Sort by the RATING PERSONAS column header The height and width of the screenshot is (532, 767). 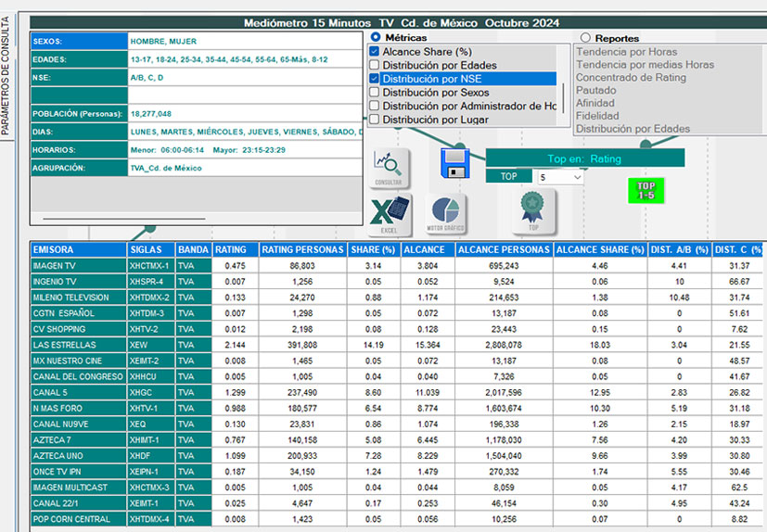point(302,249)
